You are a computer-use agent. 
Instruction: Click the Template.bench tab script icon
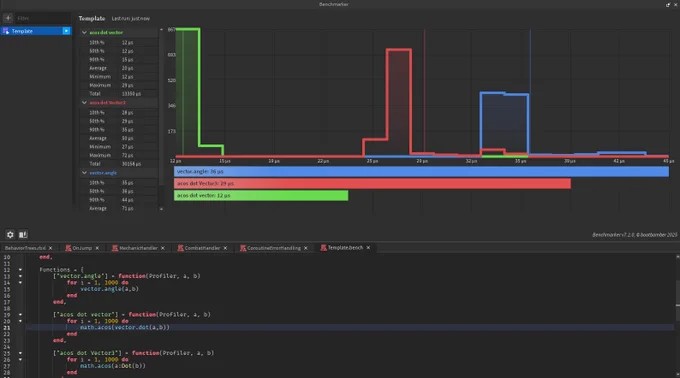324,248
